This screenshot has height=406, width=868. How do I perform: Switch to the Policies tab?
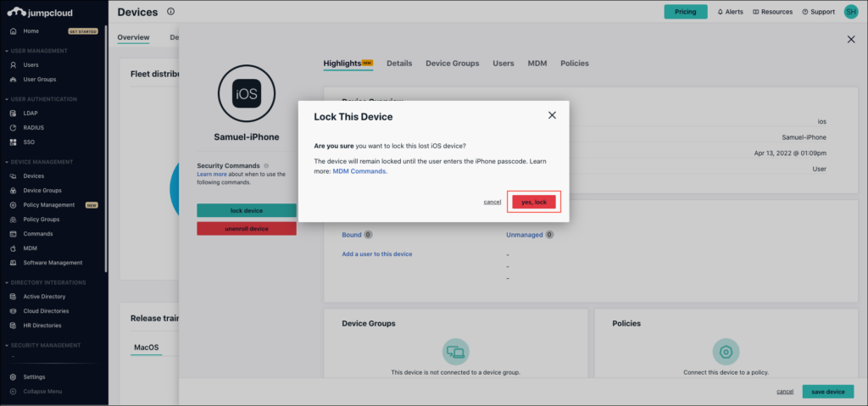[574, 64]
